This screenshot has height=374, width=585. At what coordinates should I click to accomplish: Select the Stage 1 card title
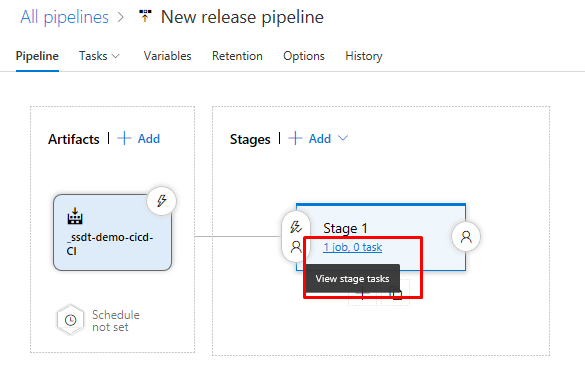pyautogui.click(x=345, y=228)
